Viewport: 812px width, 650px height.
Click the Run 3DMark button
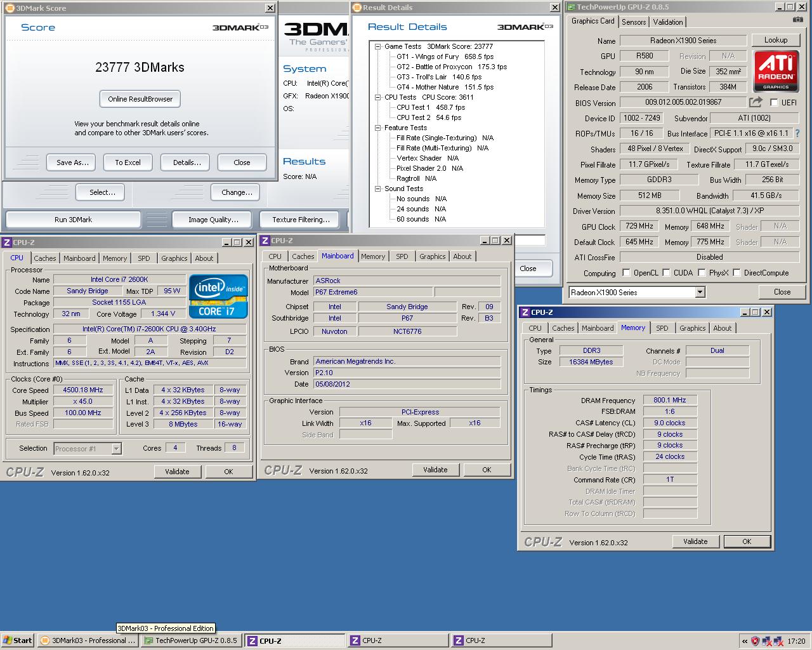[73, 220]
